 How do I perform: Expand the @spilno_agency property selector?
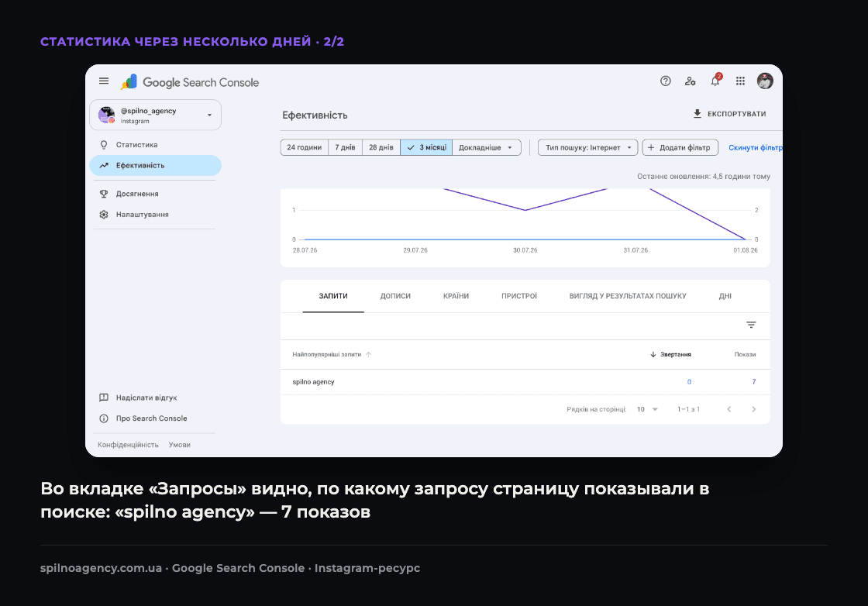(x=209, y=115)
